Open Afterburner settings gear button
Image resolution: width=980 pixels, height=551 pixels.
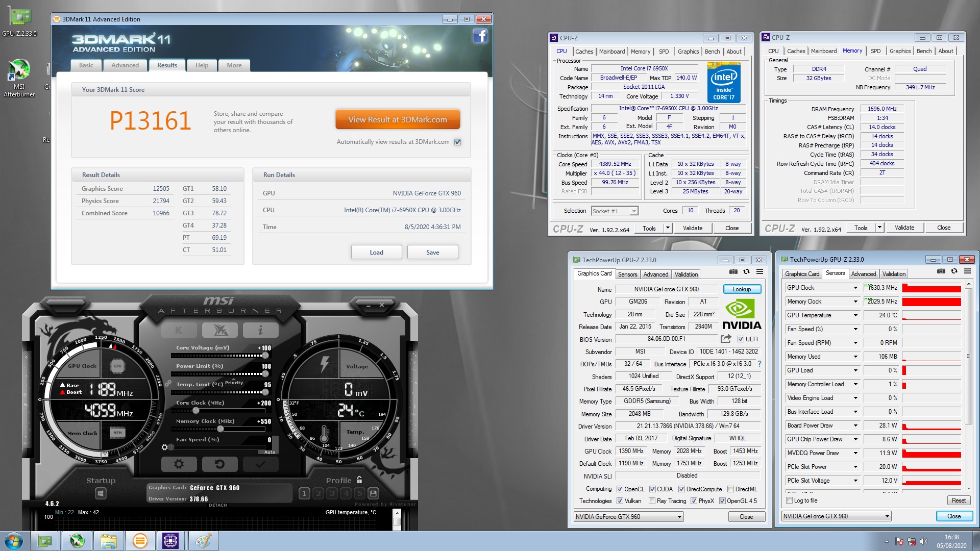179,464
